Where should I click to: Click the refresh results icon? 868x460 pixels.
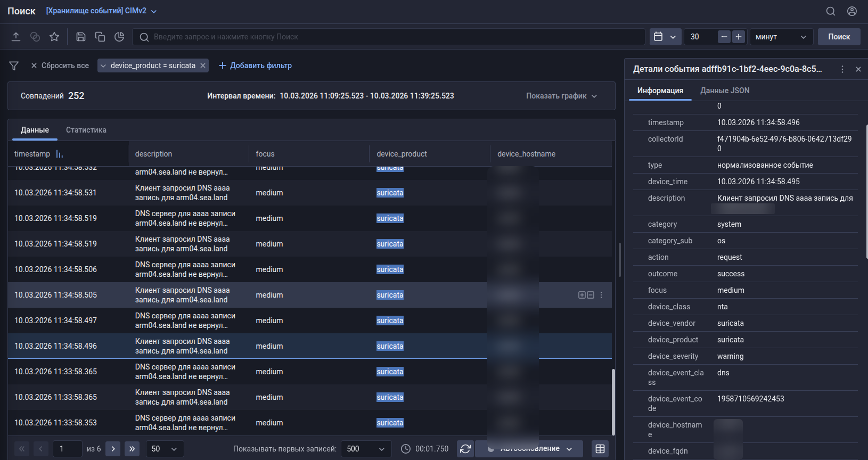tap(465, 449)
